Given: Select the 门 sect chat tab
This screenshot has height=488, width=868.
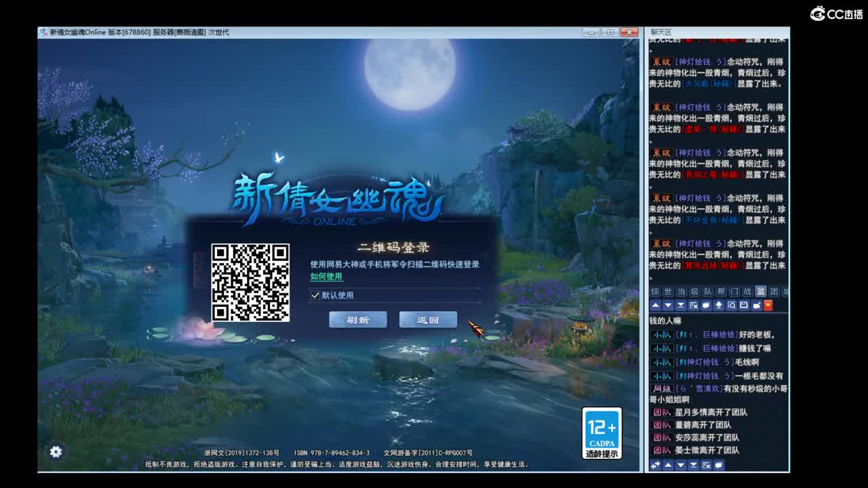Looking at the screenshot, I should click(734, 291).
